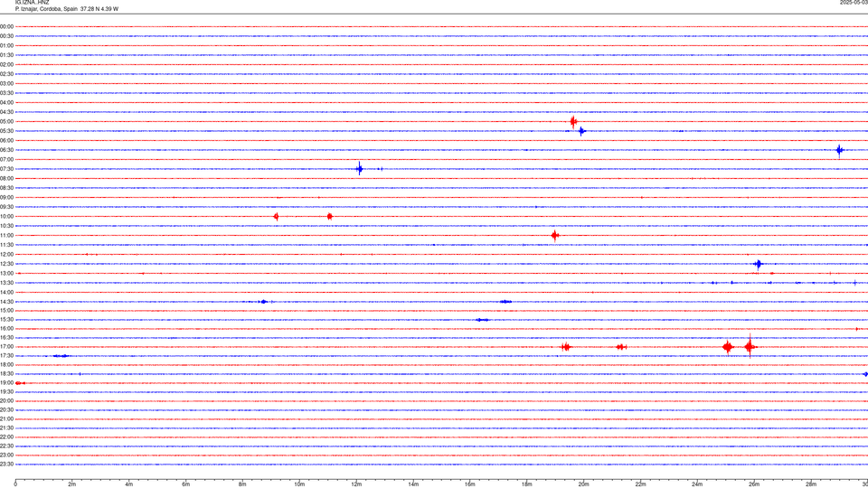
Task: Select the large blue spike on the 07:30 trace
Action: tap(359, 169)
